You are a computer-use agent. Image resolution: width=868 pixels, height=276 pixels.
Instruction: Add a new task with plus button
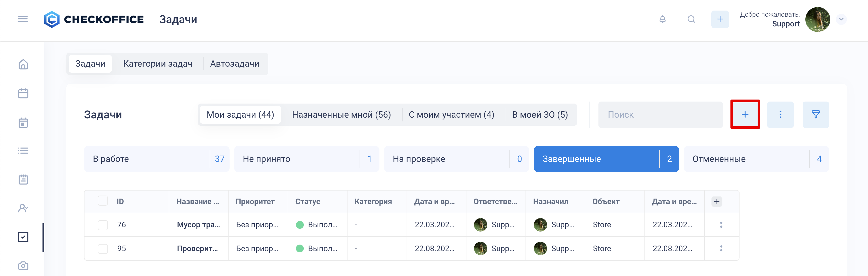745,115
